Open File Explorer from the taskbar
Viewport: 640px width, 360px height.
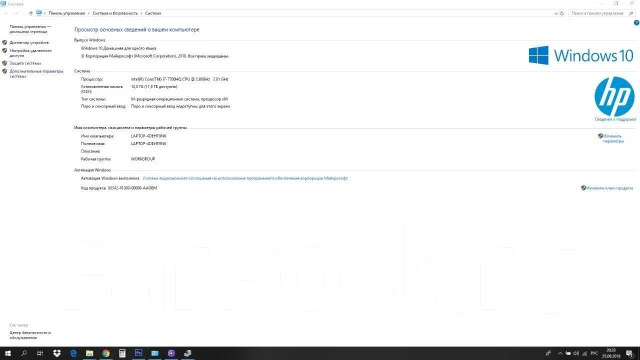coord(89,353)
